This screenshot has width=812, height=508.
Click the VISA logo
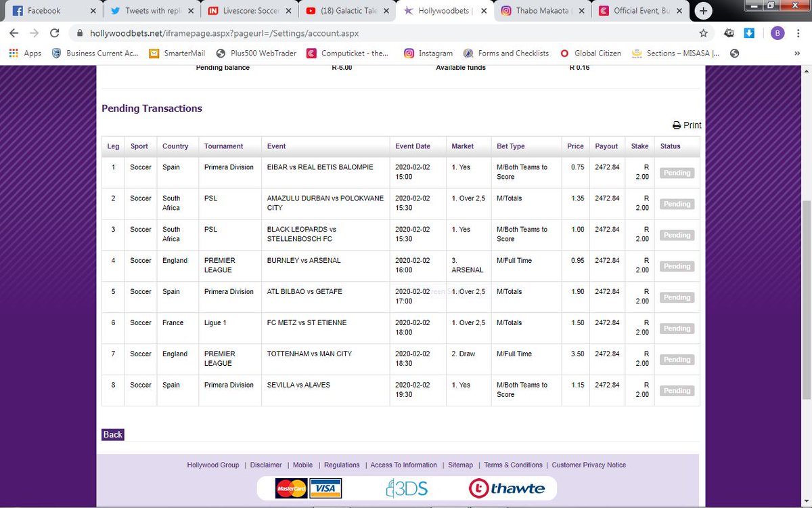click(x=325, y=488)
